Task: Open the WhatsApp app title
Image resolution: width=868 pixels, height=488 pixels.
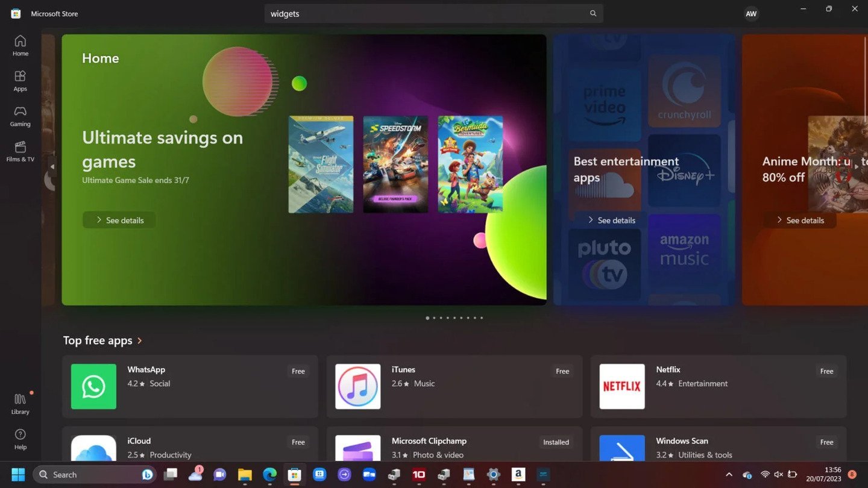Action: (x=146, y=369)
